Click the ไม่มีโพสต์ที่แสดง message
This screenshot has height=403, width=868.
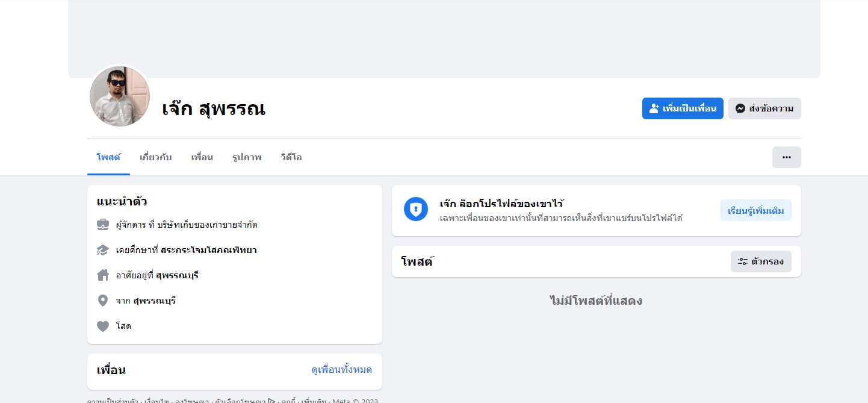[x=596, y=301]
